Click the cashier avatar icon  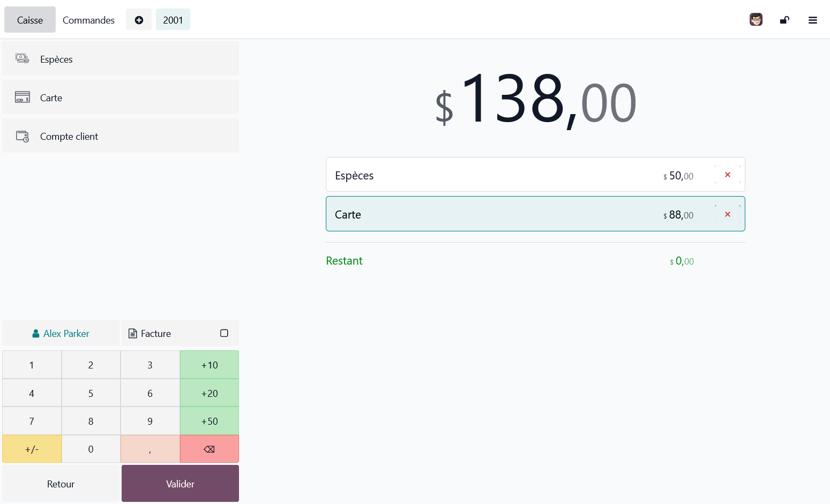tap(756, 19)
